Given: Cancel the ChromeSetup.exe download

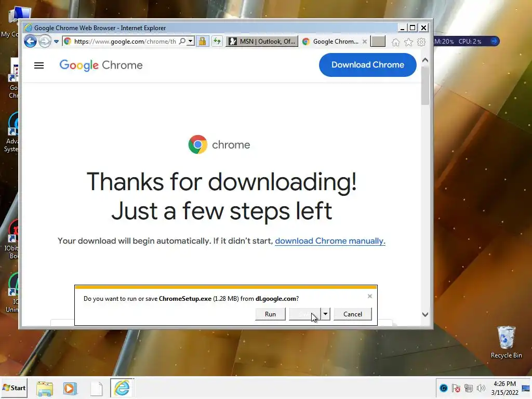Looking at the screenshot, I should pyautogui.click(x=353, y=314).
